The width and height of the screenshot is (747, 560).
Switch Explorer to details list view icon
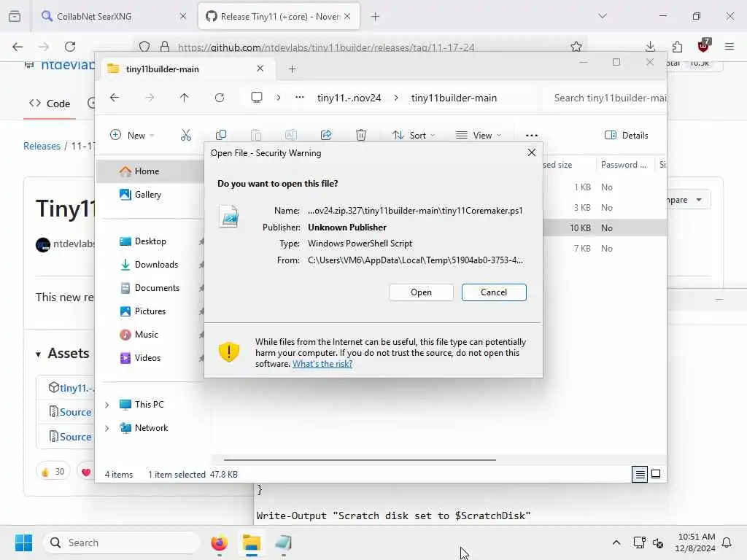pos(639,474)
